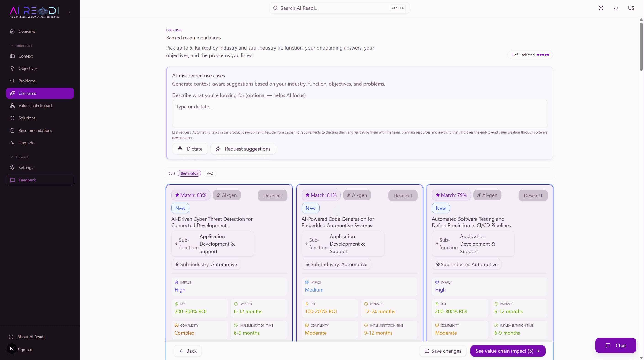This screenshot has width=644, height=360.
Task: Click Save changes
Action: pyautogui.click(x=443, y=351)
